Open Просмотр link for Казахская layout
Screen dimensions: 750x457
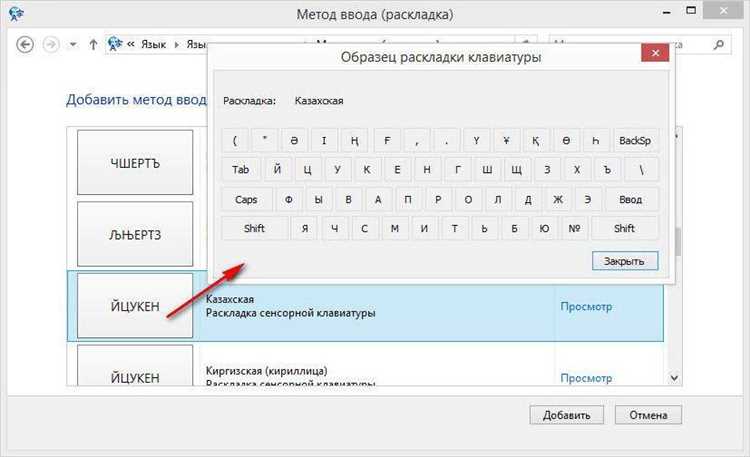tap(586, 306)
